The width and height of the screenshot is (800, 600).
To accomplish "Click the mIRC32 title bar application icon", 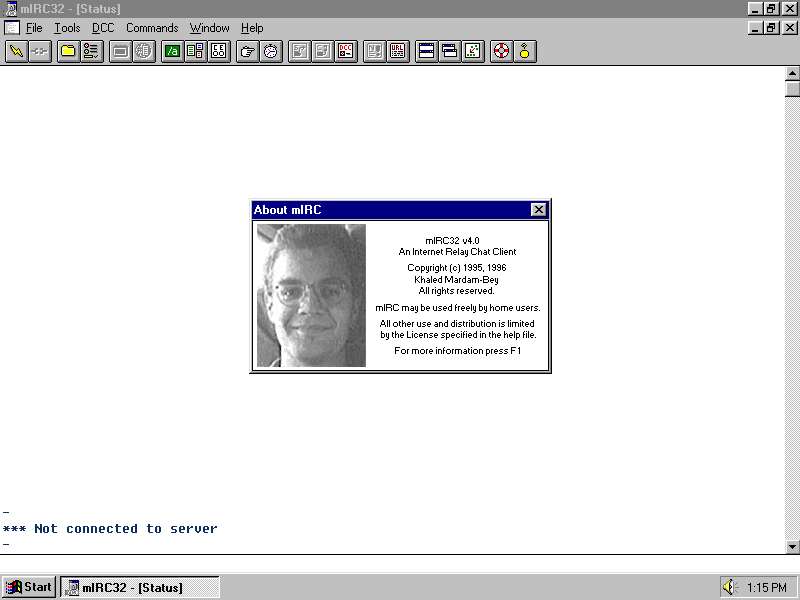I will pyautogui.click(x=10, y=9).
